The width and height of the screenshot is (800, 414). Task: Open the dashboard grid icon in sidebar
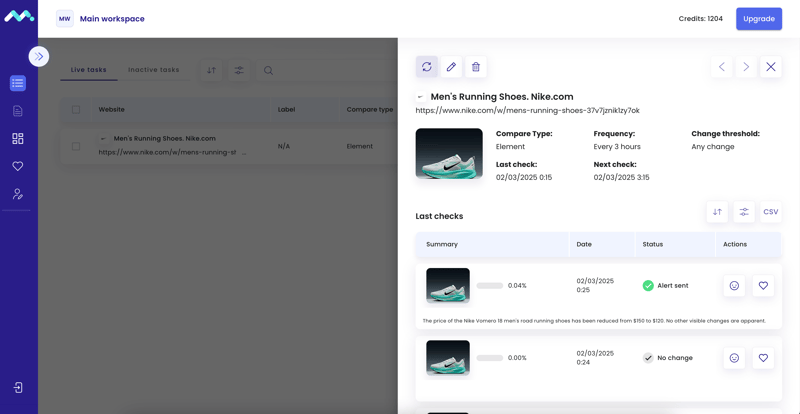(18, 139)
